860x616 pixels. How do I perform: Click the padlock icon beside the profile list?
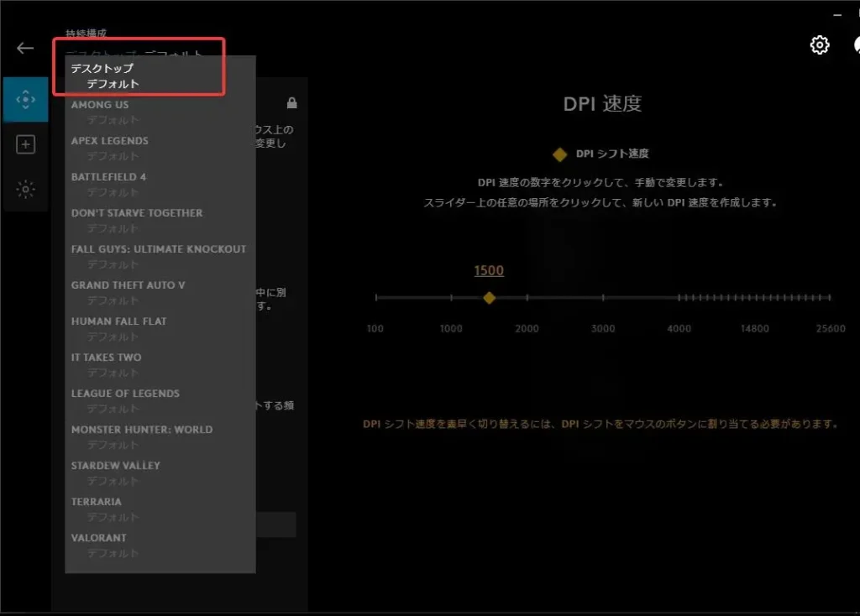tap(291, 102)
